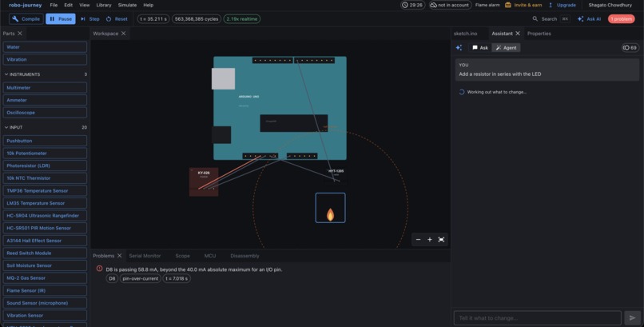The image size is (644, 327).
Task: Open the Help menu
Action: click(x=149, y=5)
